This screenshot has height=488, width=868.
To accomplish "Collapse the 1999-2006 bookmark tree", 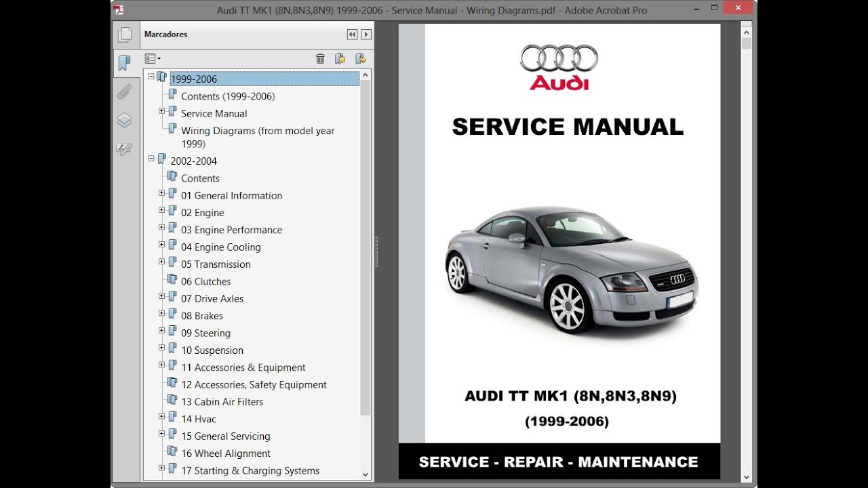I will (151, 77).
